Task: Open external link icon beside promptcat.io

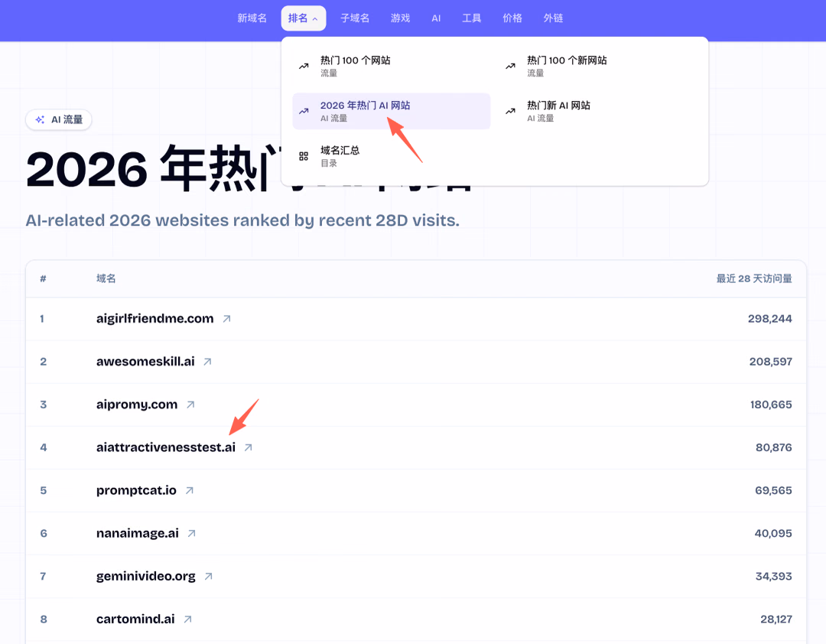Action: (190, 490)
